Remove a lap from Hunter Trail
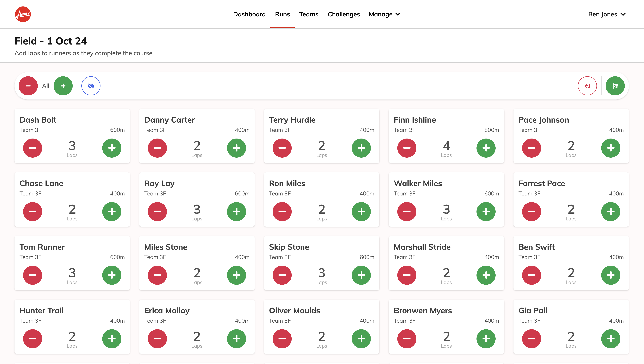Image resolution: width=644 pixels, height=364 pixels. click(x=33, y=339)
